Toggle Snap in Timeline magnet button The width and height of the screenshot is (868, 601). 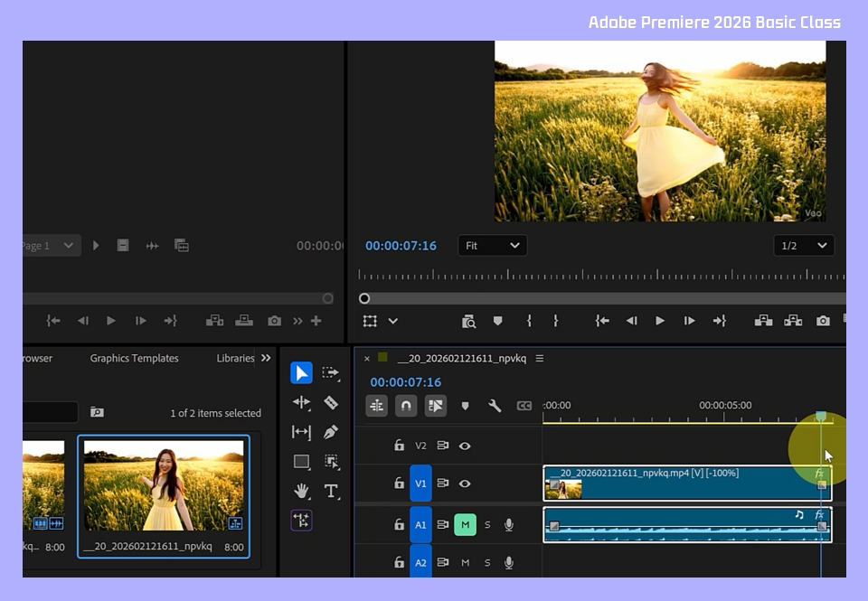coord(406,406)
